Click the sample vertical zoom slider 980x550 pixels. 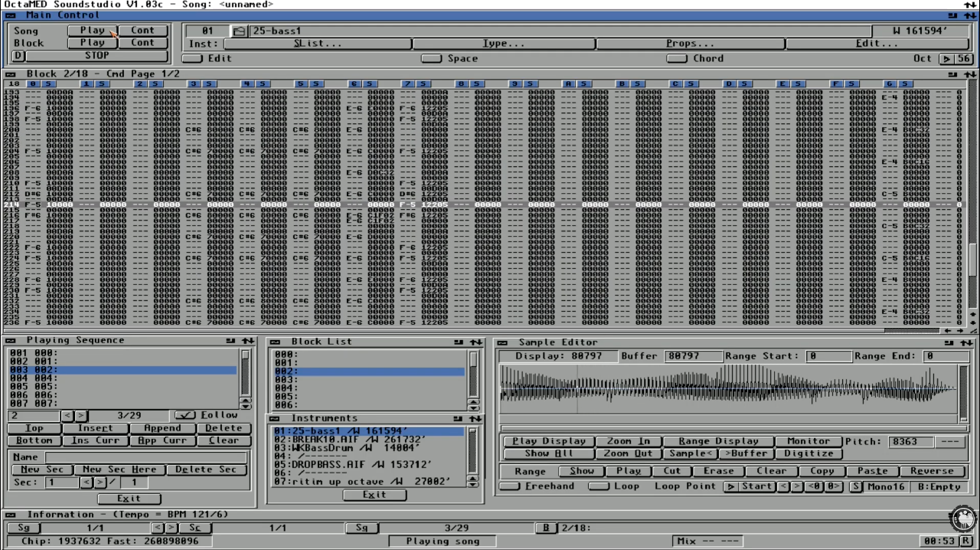[x=963, y=394]
